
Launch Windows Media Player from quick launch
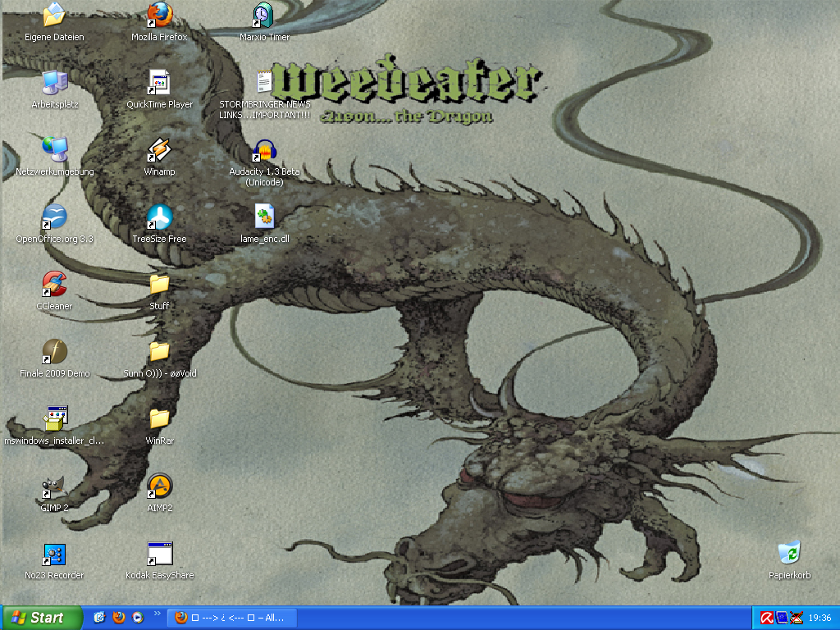pyautogui.click(x=138, y=618)
